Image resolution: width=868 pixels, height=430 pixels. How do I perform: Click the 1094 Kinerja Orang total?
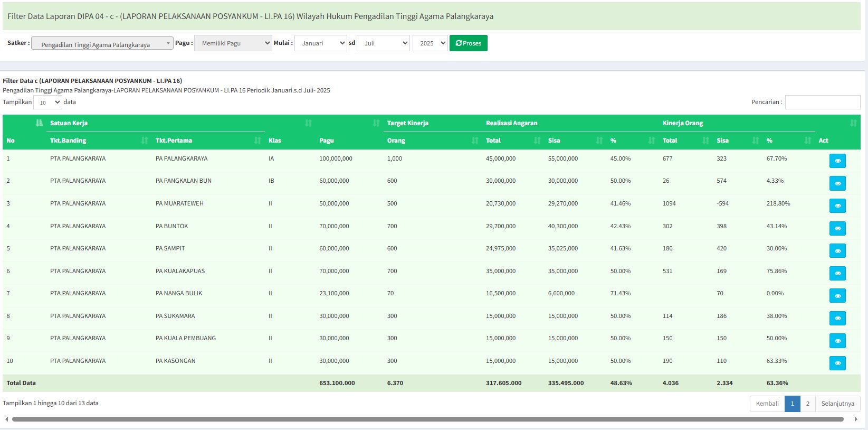click(669, 203)
